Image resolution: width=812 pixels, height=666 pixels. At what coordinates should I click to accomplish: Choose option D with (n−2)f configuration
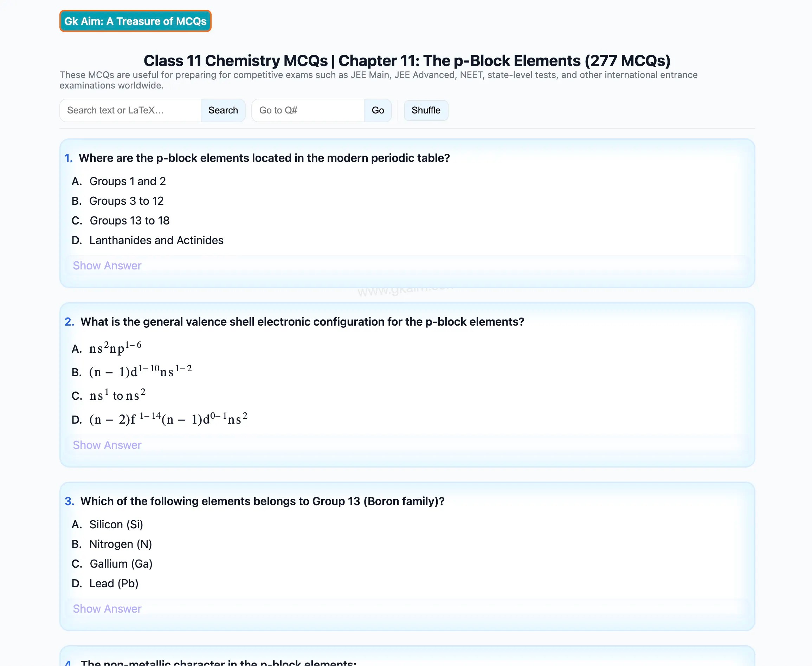click(168, 419)
